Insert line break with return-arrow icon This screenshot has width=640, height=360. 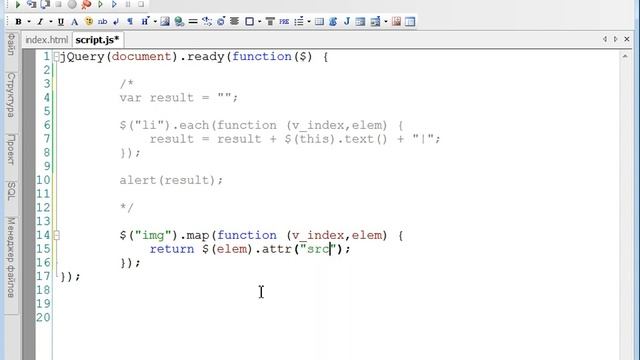tap(116, 22)
